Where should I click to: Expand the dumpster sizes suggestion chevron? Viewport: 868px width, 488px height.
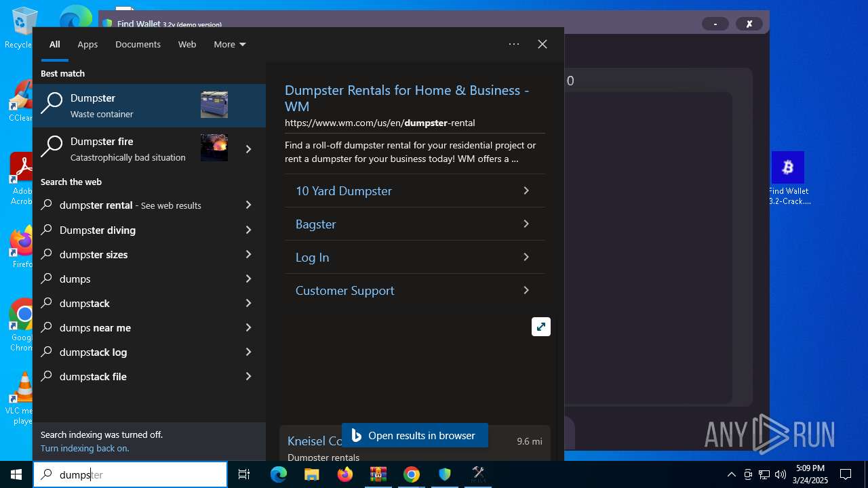(x=248, y=254)
